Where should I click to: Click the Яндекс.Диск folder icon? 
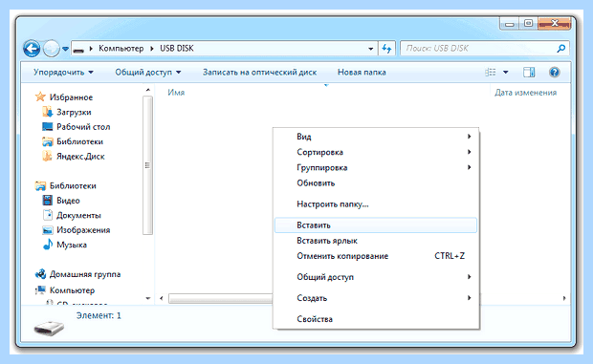(47, 156)
